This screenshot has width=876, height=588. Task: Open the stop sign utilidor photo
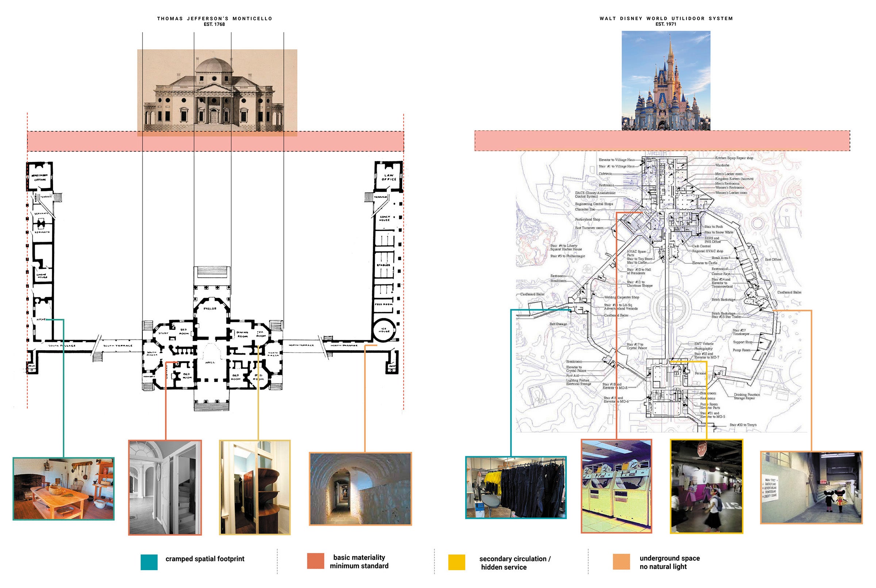(707, 486)
